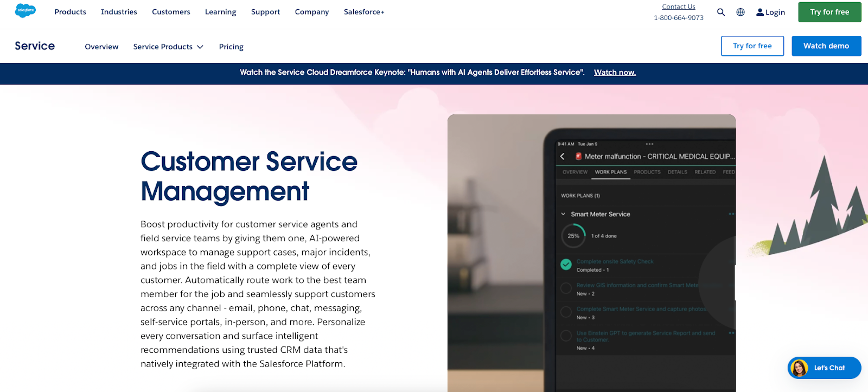Click back arrow in Meter malfunction header
The width and height of the screenshot is (868, 392).
point(563,156)
